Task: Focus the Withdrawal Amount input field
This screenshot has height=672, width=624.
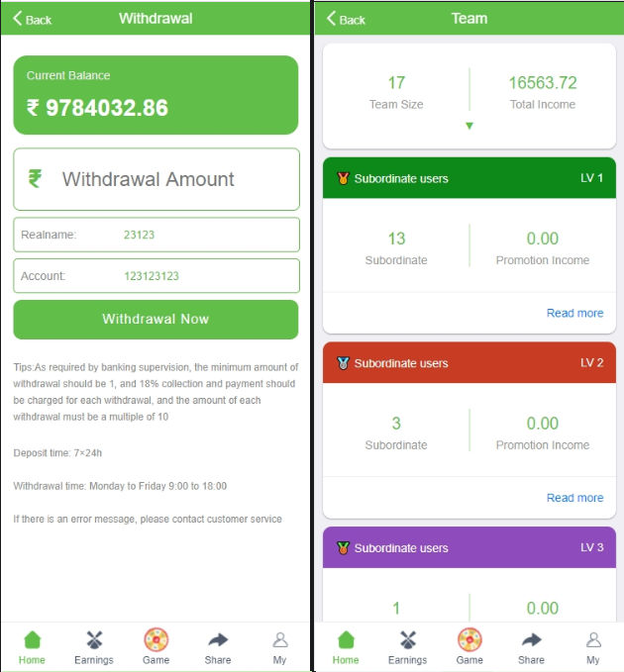Action: [x=156, y=179]
